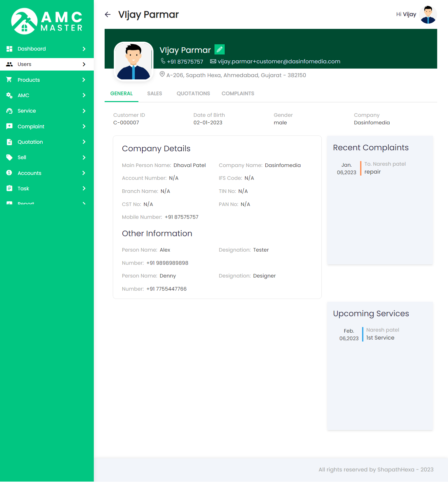The height and width of the screenshot is (482, 448).
Task: Click the customer email address link
Action: 279,62
